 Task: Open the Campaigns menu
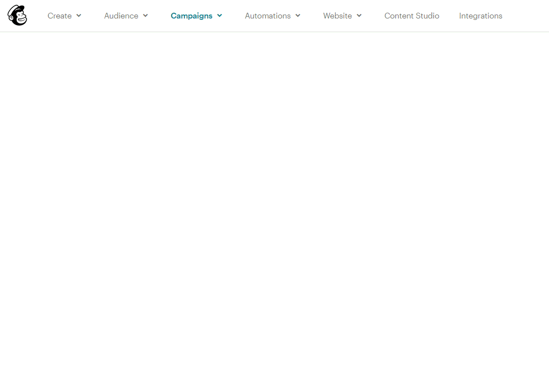(191, 16)
